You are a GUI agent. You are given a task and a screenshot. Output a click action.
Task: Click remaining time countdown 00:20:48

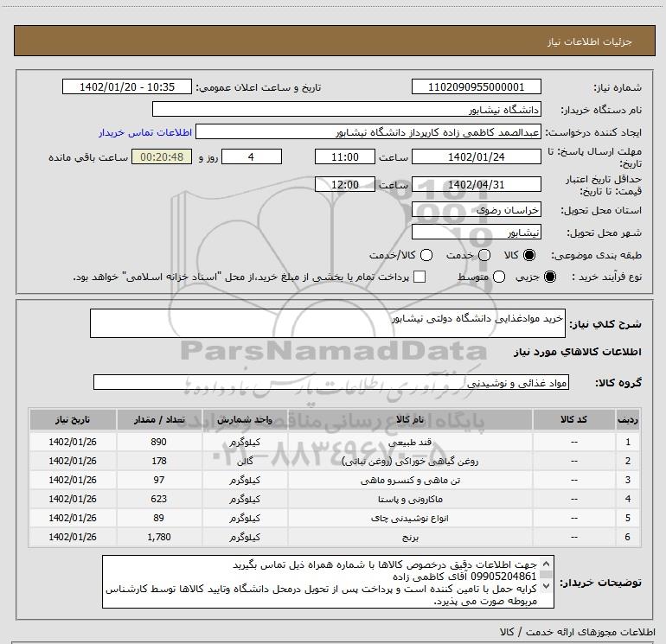click(162, 156)
